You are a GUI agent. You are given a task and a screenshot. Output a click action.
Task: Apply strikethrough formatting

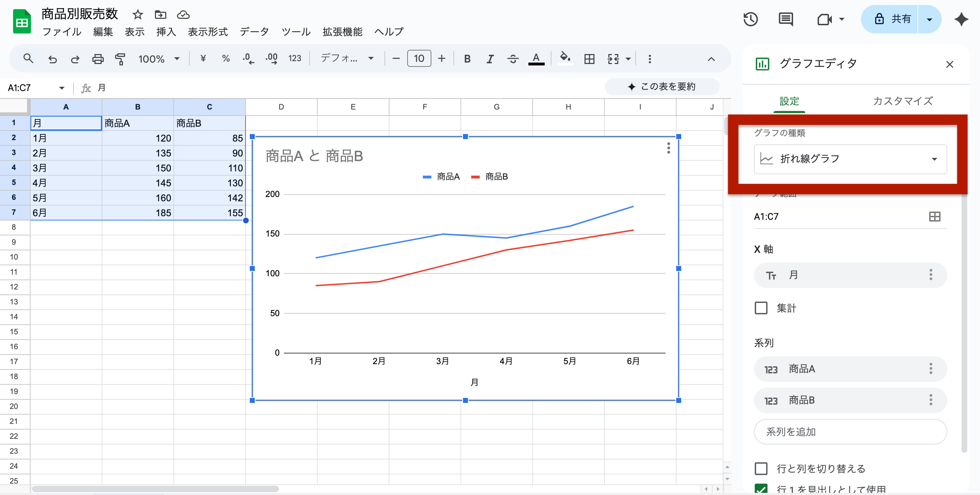point(512,59)
